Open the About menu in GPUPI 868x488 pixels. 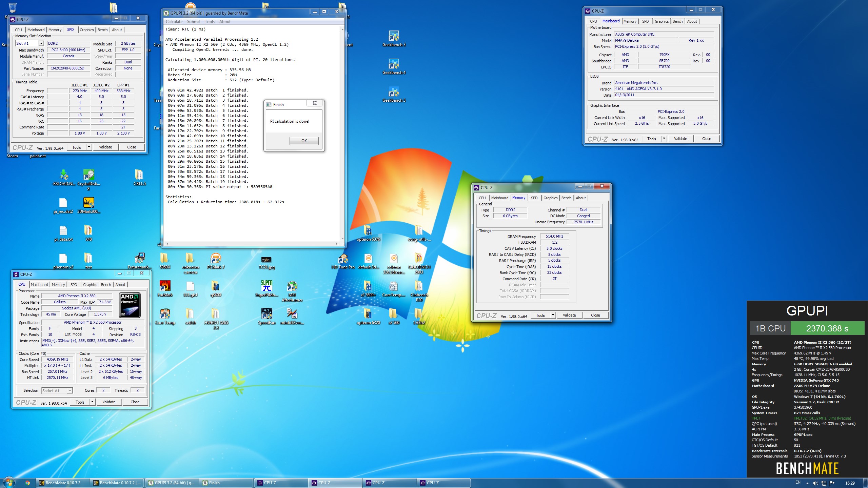[x=225, y=22]
